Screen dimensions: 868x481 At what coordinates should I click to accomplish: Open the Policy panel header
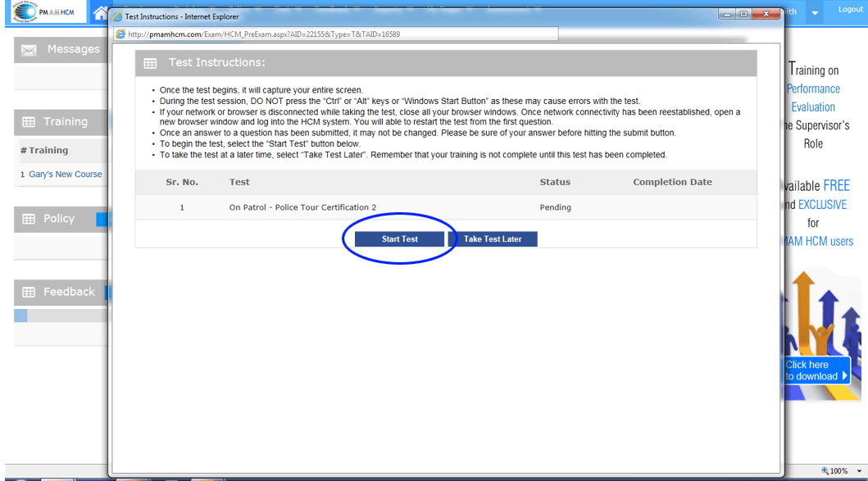pyautogui.click(x=61, y=219)
